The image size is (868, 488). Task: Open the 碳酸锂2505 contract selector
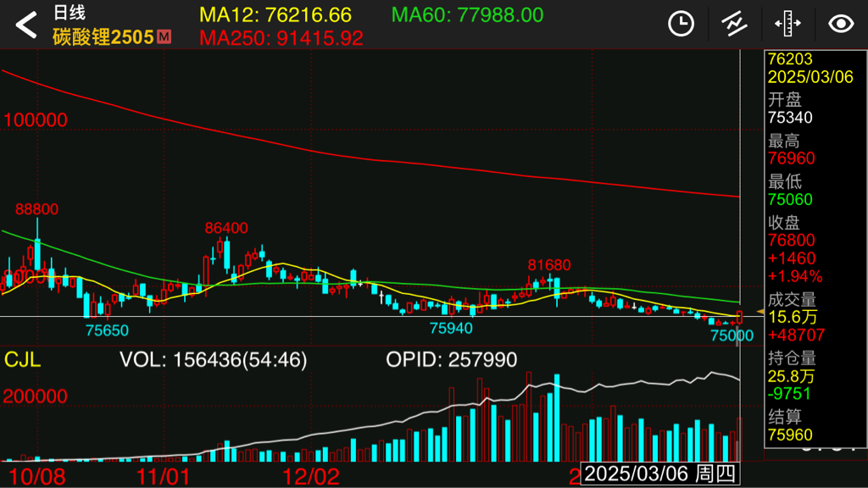[103, 36]
